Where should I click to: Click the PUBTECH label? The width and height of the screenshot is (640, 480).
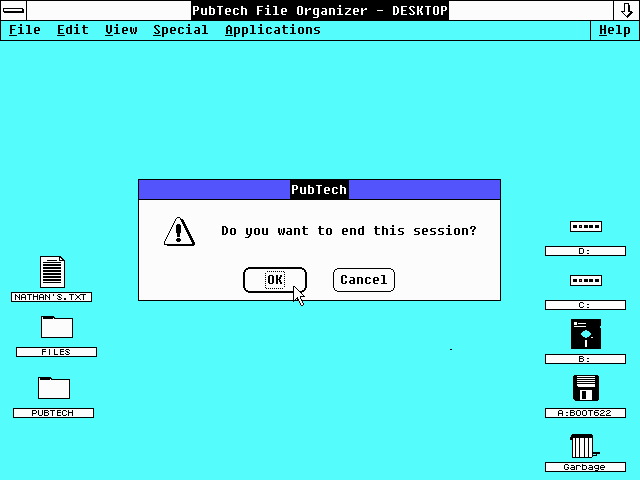53,413
